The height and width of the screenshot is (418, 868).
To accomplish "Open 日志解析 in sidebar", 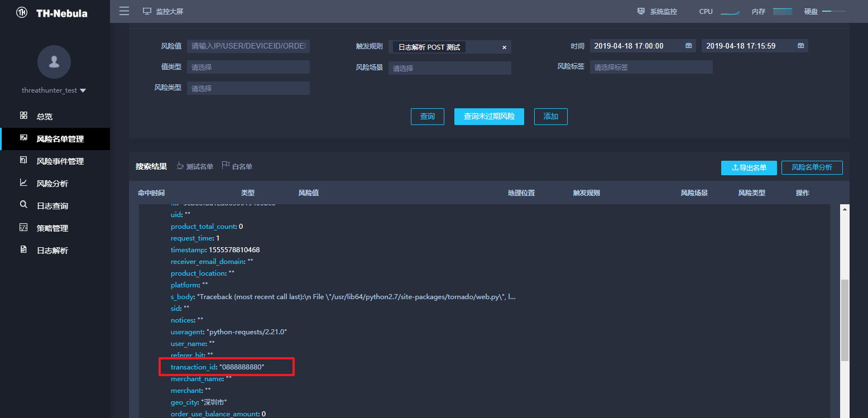I will [55, 251].
